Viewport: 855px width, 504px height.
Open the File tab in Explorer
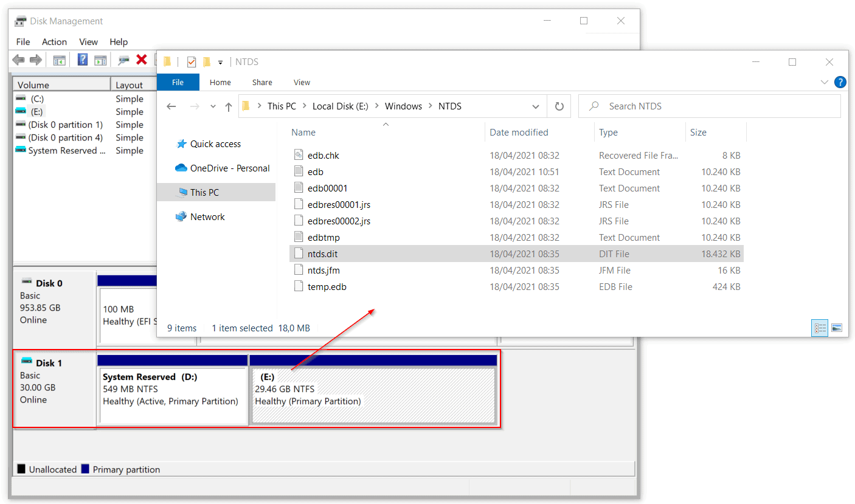(178, 82)
